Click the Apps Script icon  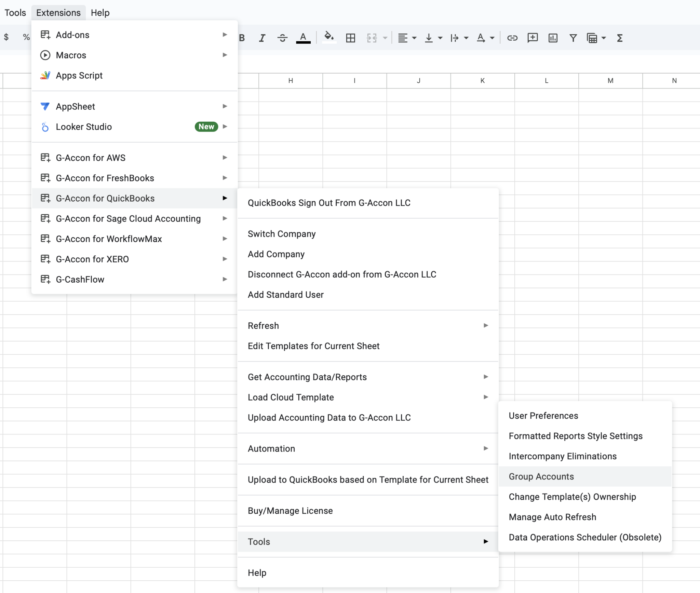tap(45, 75)
